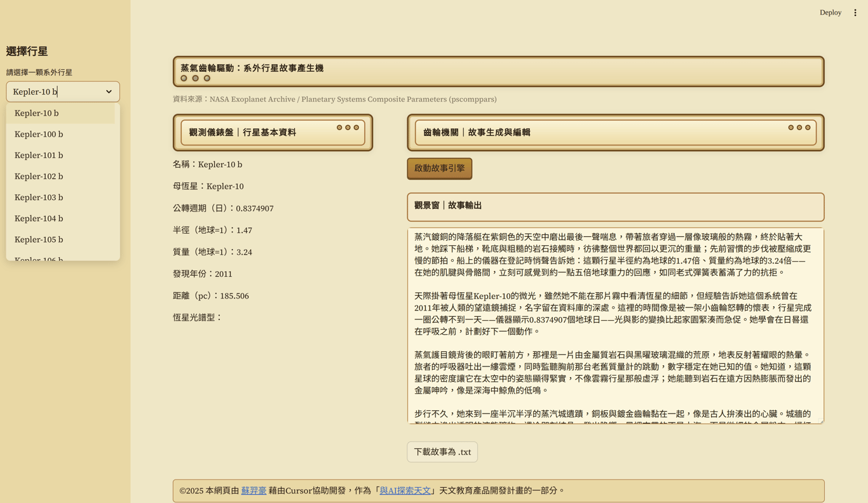868x503 pixels.
Task: Click the 啟動故事引擎 button
Action: [440, 168]
